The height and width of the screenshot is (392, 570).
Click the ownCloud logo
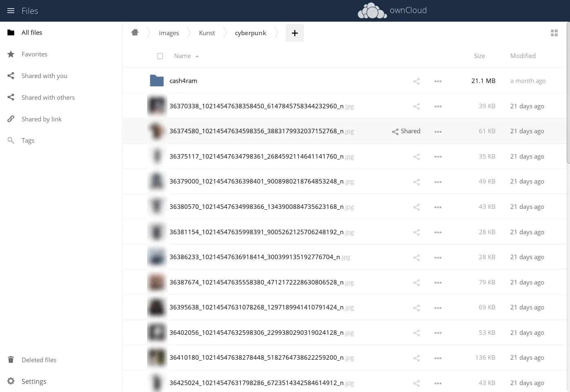coord(392,11)
